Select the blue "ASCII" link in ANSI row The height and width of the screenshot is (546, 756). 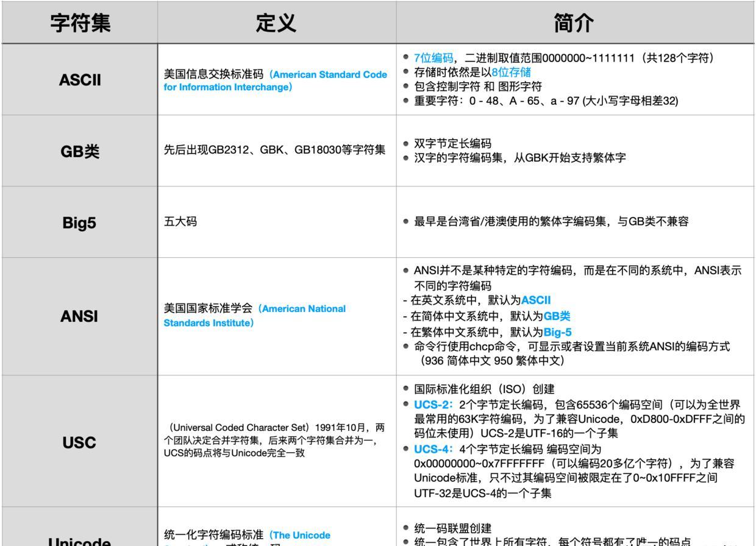click(x=535, y=299)
